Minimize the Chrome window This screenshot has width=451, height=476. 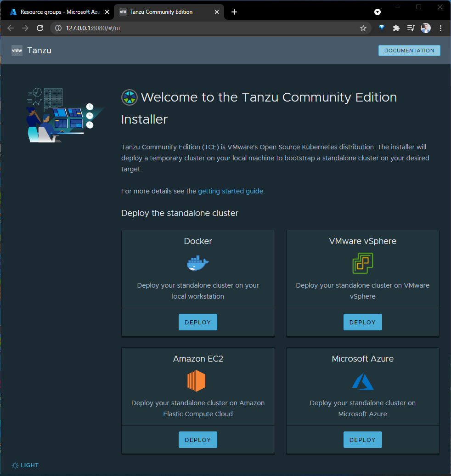pos(398,7)
